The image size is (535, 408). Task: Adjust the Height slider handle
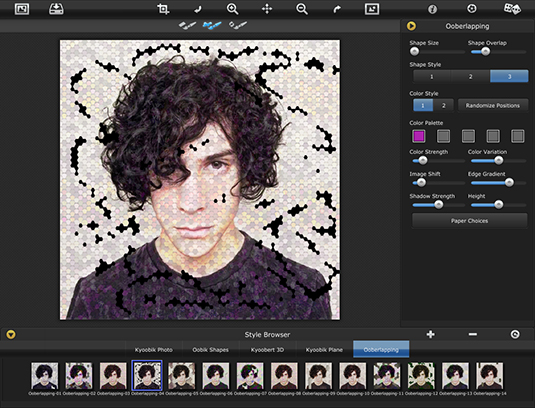point(499,205)
